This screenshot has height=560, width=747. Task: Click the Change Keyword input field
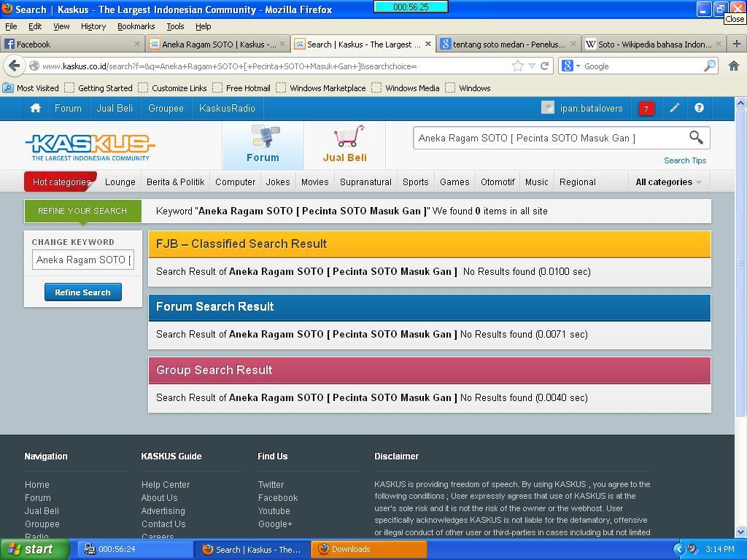coord(83,260)
